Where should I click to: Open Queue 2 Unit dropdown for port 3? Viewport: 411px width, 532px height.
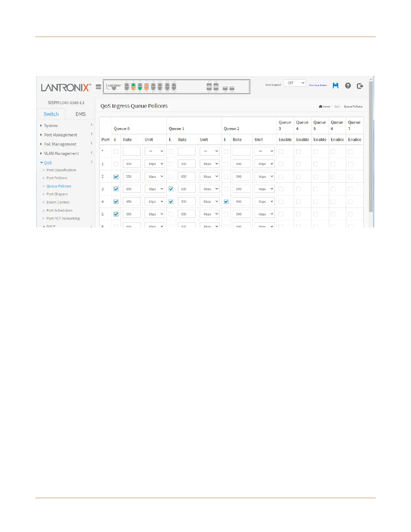(265, 189)
